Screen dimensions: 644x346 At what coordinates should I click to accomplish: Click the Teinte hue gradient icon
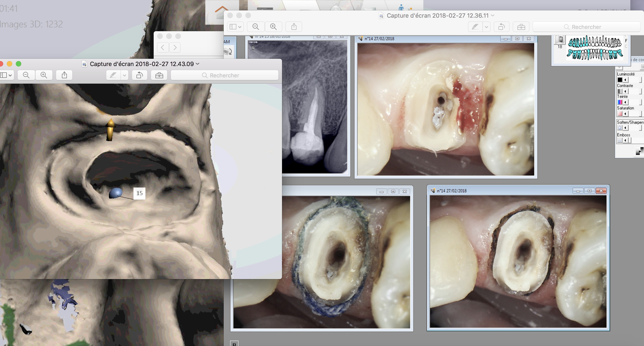click(x=620, y=102)
